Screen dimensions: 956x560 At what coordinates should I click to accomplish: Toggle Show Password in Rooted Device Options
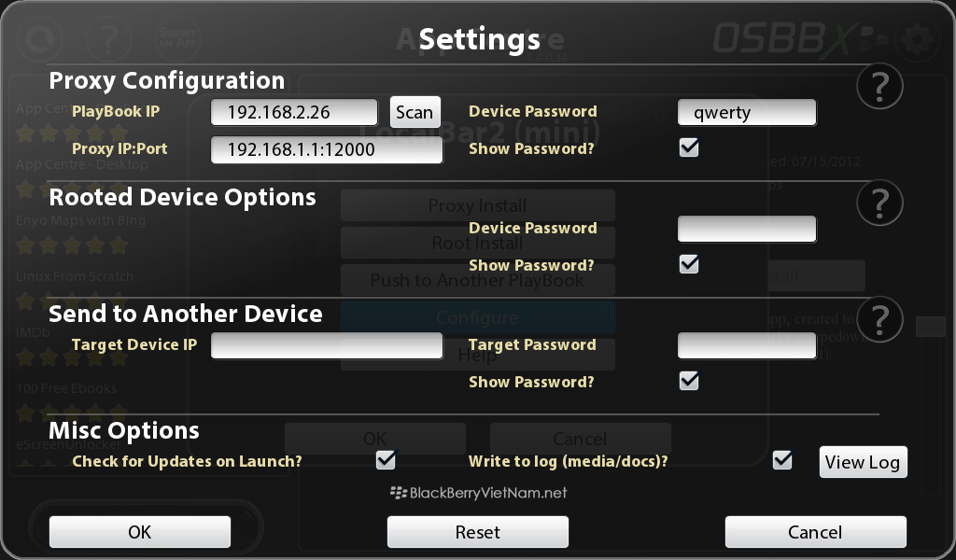pyautogui.click(x=689, y=264)
